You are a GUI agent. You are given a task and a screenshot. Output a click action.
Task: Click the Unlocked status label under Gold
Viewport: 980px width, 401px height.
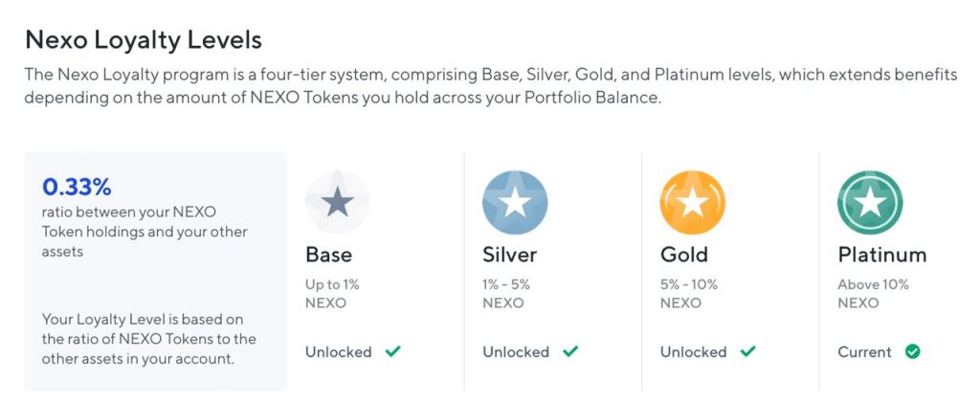(693, 351)
